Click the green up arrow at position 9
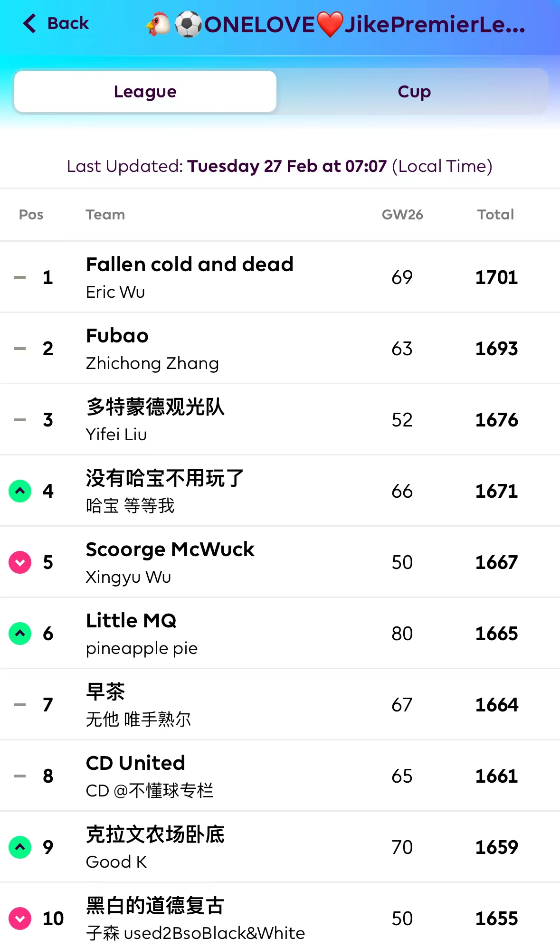 click(x=20, y=847)
